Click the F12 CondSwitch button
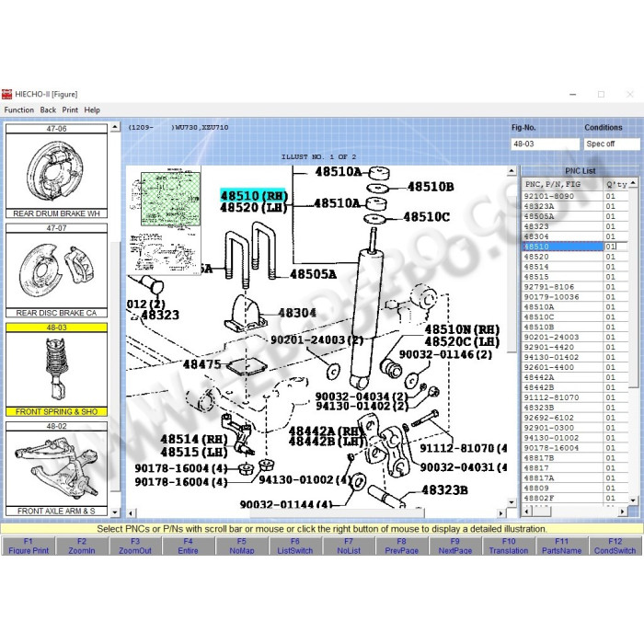Viewport: 644px width, 644px height. click(x=615, y=546)
